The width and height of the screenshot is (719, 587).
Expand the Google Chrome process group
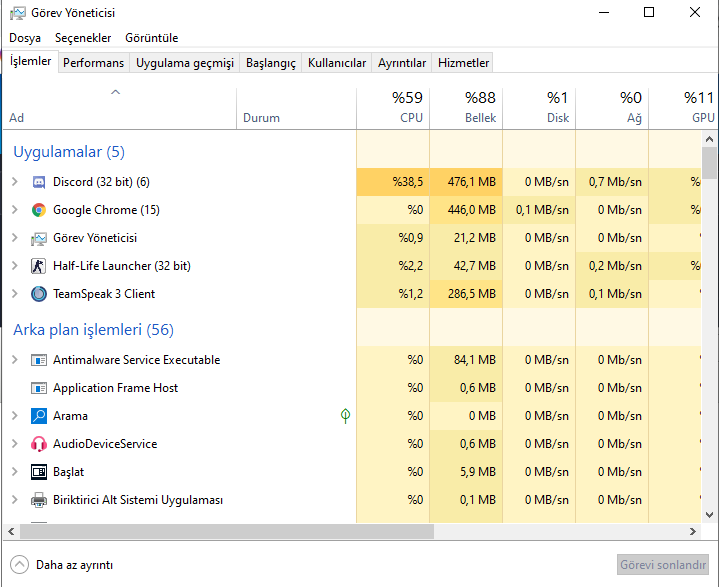pyautogui.click(x=15, y=210)
